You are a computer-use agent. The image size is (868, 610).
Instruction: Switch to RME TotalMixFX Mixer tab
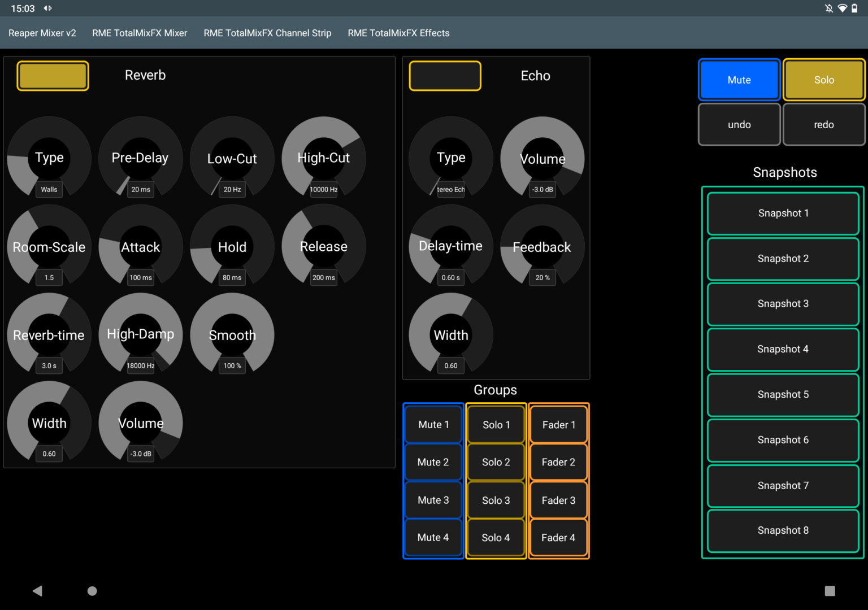[139, 33]
